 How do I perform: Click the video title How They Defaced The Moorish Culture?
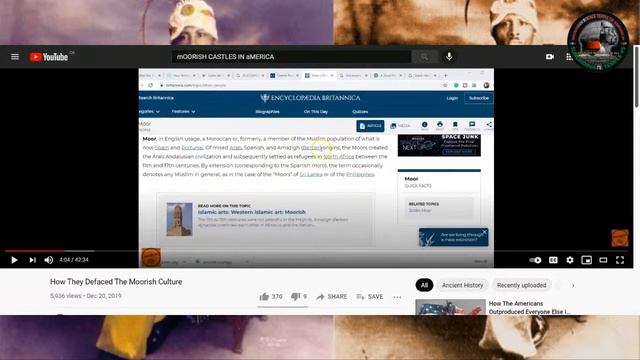click(x=116, y=282)
